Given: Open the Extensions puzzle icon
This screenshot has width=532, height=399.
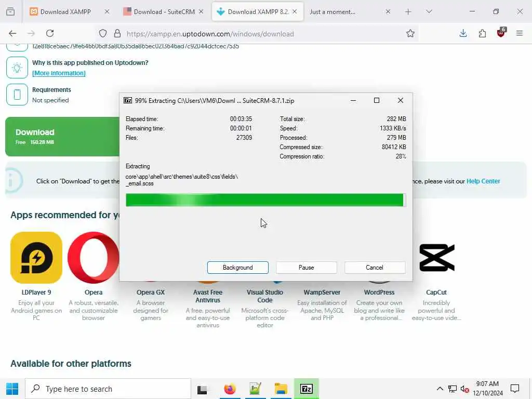Looking at the screenshot, I should click(x=482, y=33).
